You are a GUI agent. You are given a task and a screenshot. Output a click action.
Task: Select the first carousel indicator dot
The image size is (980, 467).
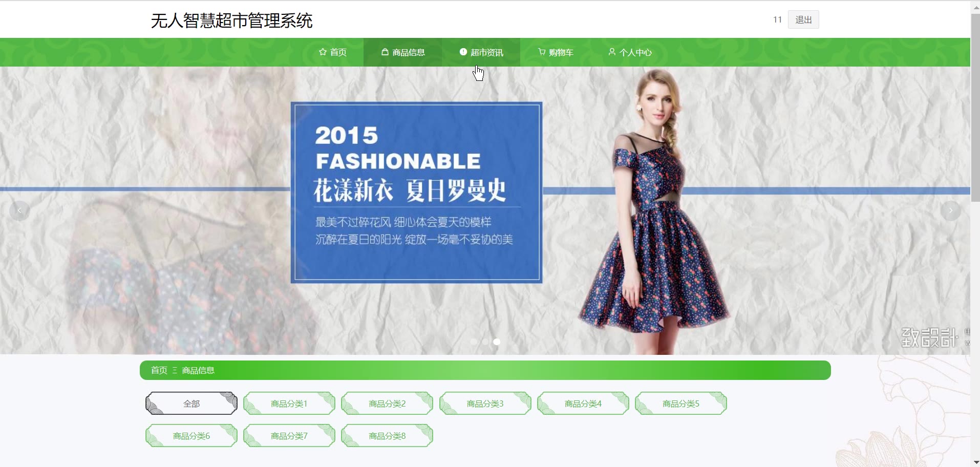coord(474,342)
